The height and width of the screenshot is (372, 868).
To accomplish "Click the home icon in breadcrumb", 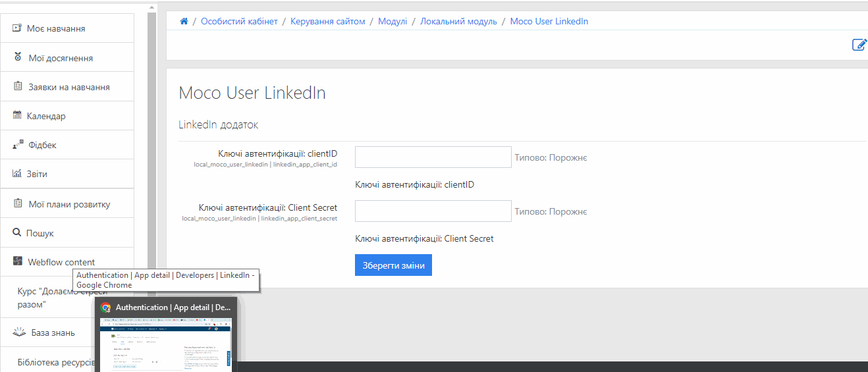I will 184,22.
